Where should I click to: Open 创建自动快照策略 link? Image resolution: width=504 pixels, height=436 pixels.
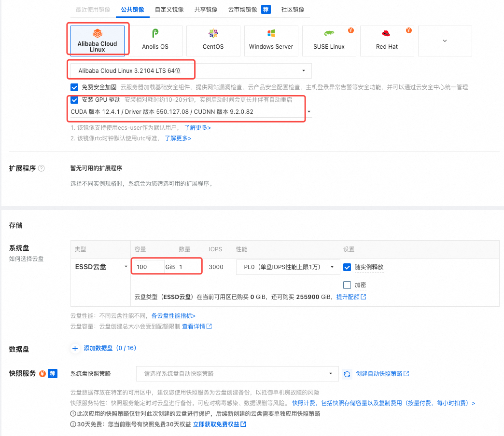click(382, 374)
